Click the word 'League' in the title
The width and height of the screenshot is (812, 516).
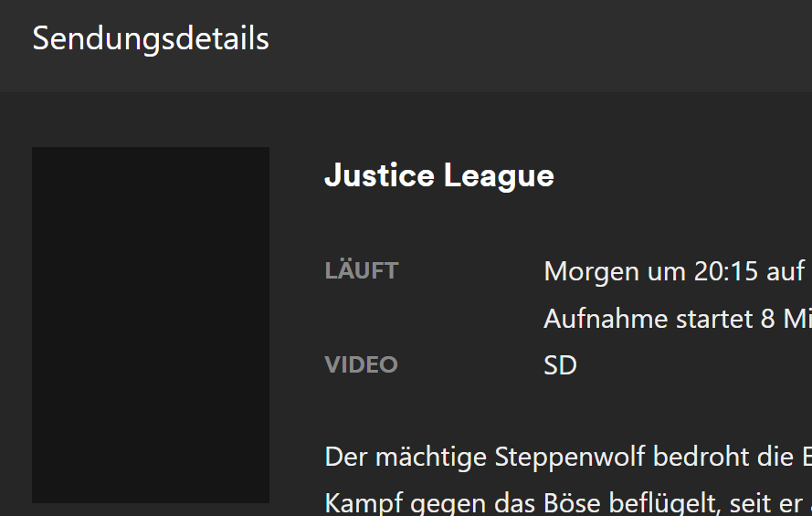tap(500, 176)
